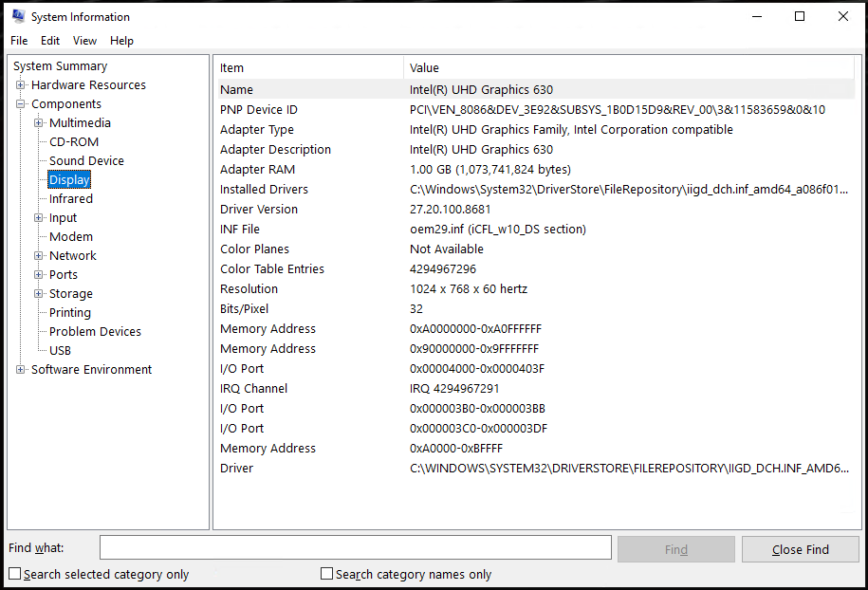Viewport: 868px width, 590px height.
Task: Select I/O Port 0x000003C0-0x000003DF row
Action: pos(536,429)
